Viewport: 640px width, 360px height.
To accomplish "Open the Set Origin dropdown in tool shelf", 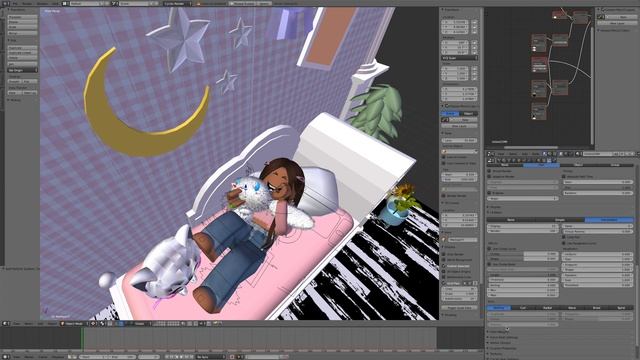I will [22, 70].
